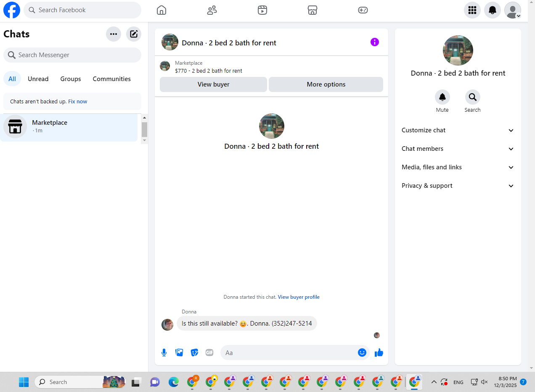
Task: Start a new message with compose icon
Action: tap(134, 34)
